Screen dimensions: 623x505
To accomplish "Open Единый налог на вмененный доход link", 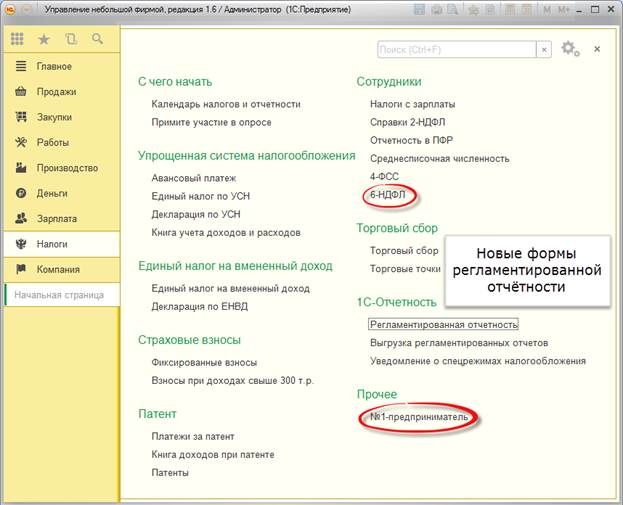I will tap(230, 288).
